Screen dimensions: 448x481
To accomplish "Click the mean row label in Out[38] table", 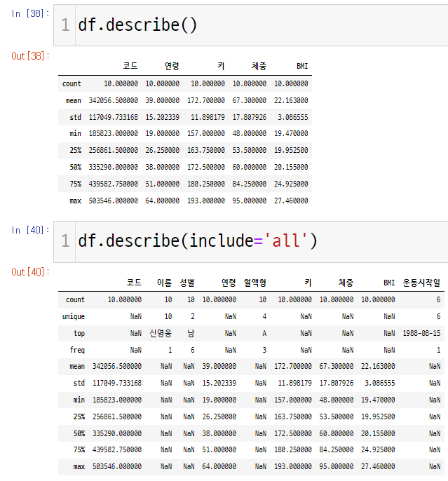I will [x=74, y=101].
